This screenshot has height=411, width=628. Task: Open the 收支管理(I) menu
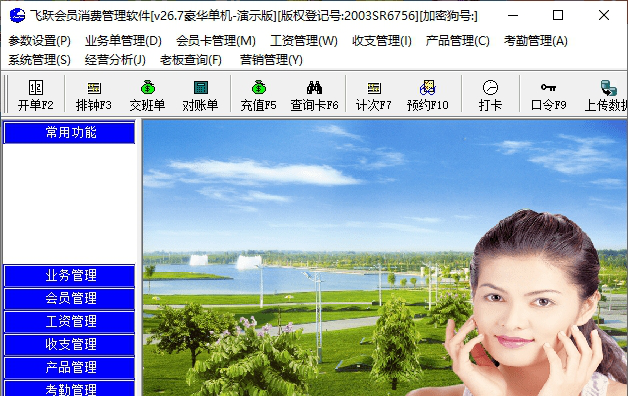click(x=382, y=40)
